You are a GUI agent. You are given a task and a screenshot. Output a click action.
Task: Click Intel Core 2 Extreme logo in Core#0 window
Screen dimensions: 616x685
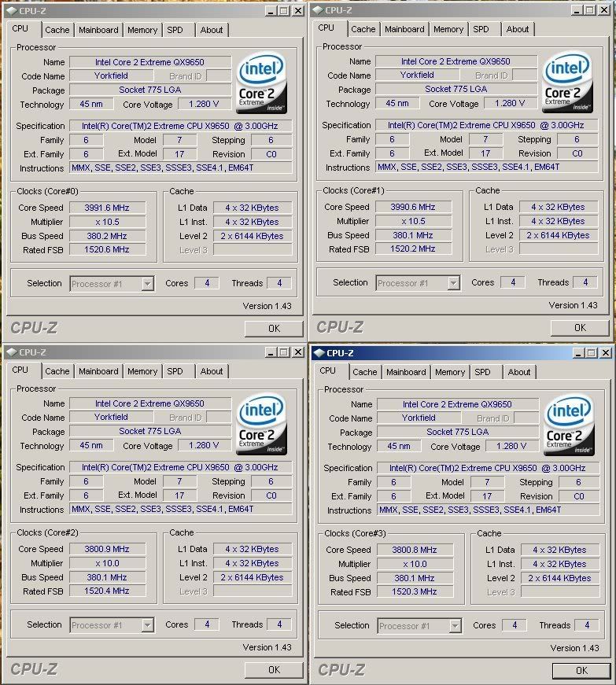pos(261,83)
